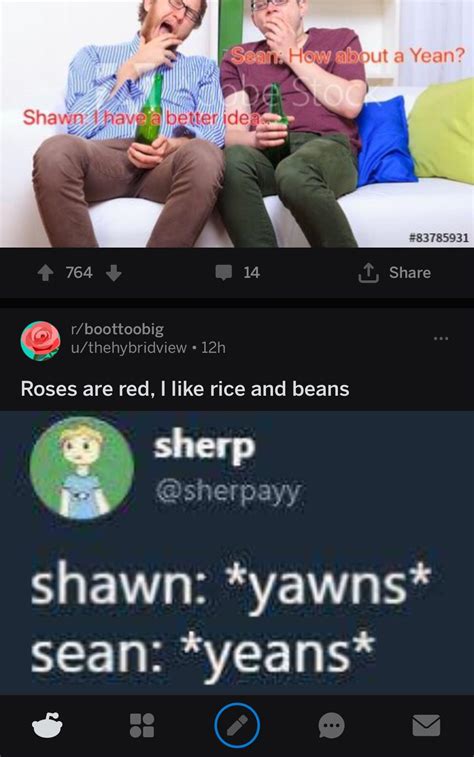Go to the Reddit home tab
The width and height of the screenshot is (474, 757).
tap(47, 726)
